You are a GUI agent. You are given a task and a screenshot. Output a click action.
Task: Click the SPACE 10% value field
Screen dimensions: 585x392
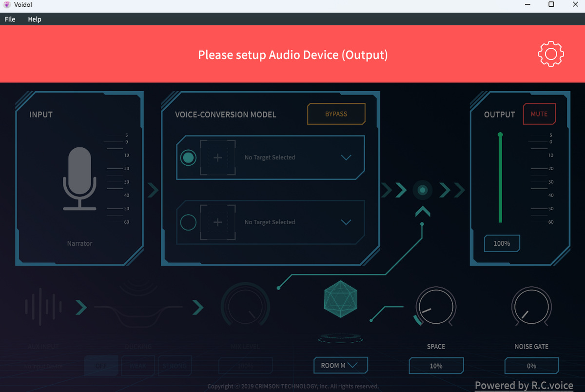[436, 366]
